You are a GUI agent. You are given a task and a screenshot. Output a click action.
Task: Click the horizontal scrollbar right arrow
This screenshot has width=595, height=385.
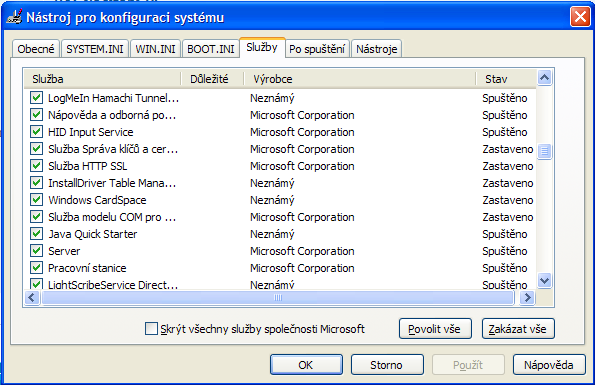coord(528,298)
